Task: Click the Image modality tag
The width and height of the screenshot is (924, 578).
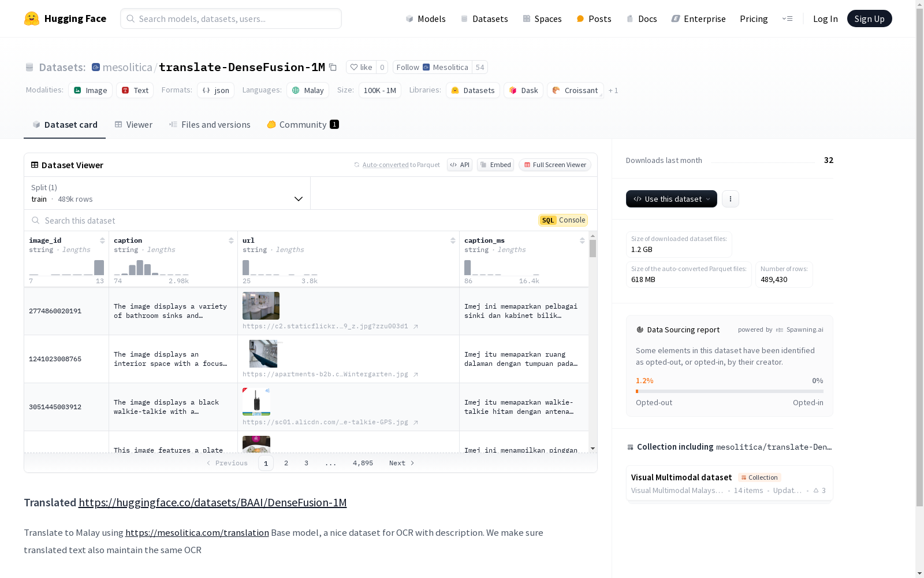Action: point(91,90)
